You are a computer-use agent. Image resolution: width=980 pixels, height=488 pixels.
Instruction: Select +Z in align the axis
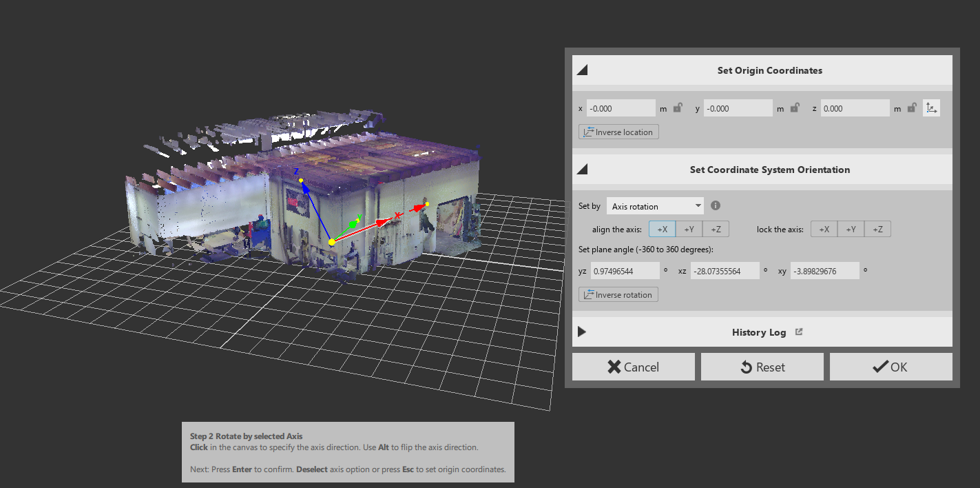click(716, 230)
